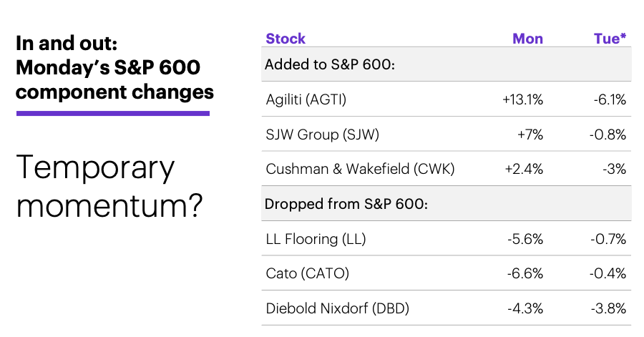Click the Dropped from S&P 600 section header
This screenshot has width=644, height=337.
[x=346, y=204]
